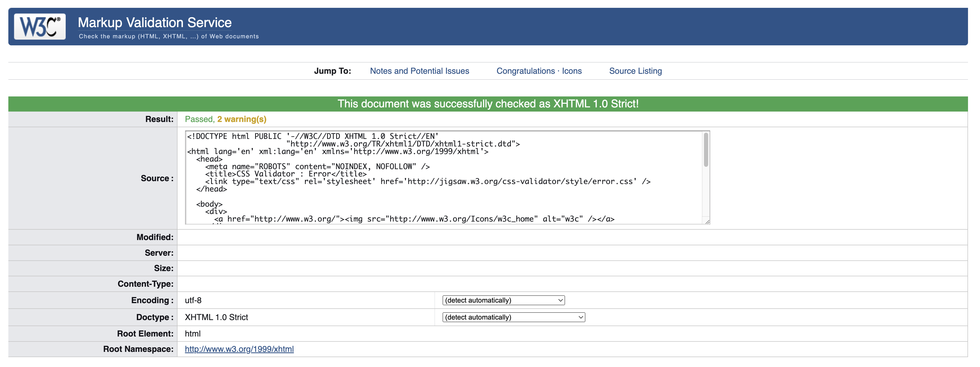This screenshot has height=367, width=980.
Task: Click the 'Encoding :' row label
Action: (152, 301)
